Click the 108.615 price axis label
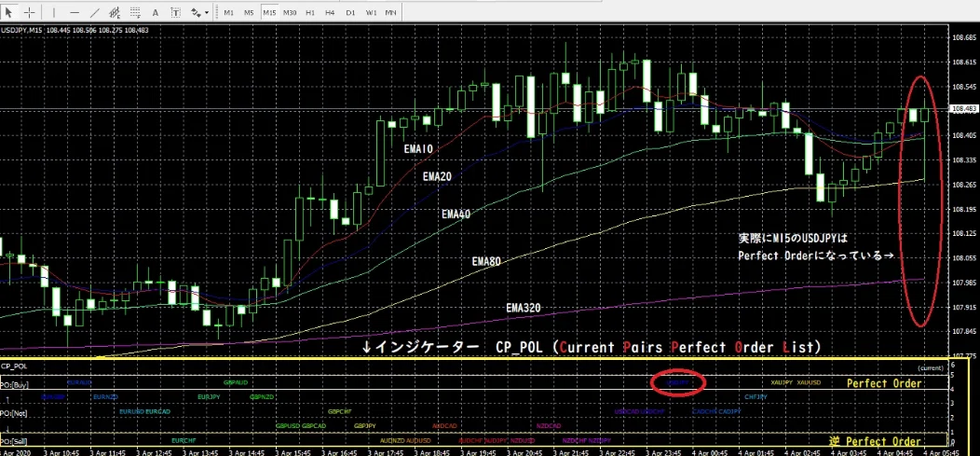The width and height of the screenshot is (980, 456). (x=964, y=62)
